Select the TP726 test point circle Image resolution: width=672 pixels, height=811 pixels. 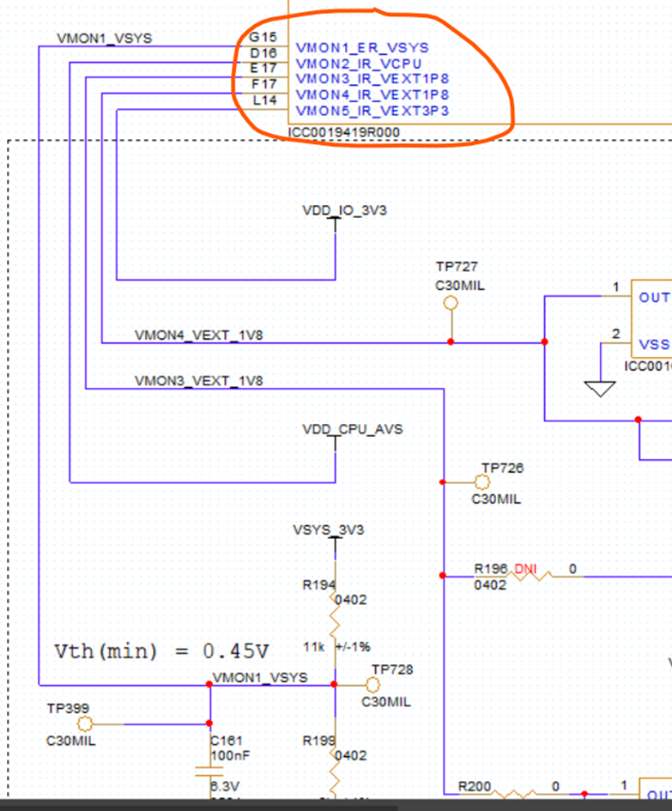coord(482,482)
